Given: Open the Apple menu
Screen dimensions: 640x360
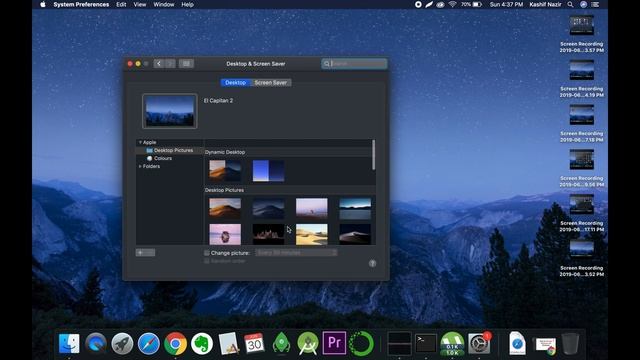Looking at the screenshot, I should pos(43,4).
